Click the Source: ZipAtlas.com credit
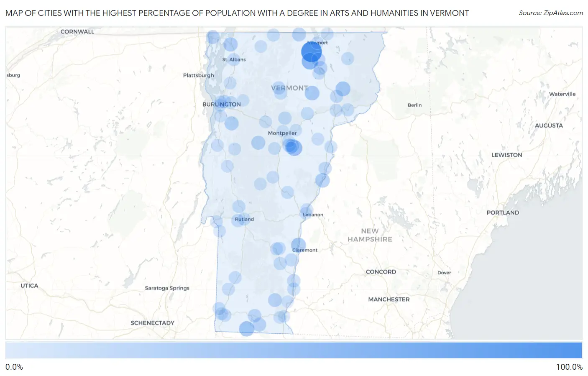 (551, 13)
